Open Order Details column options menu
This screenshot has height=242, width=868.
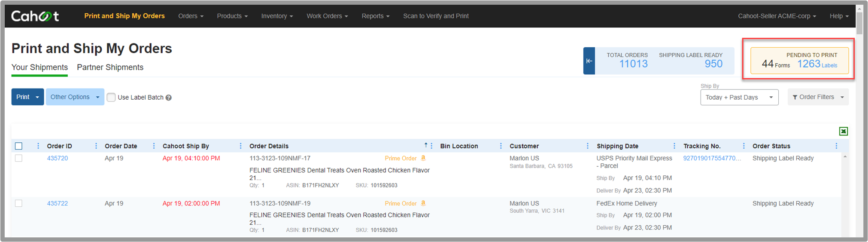click(x=431, y=146)
